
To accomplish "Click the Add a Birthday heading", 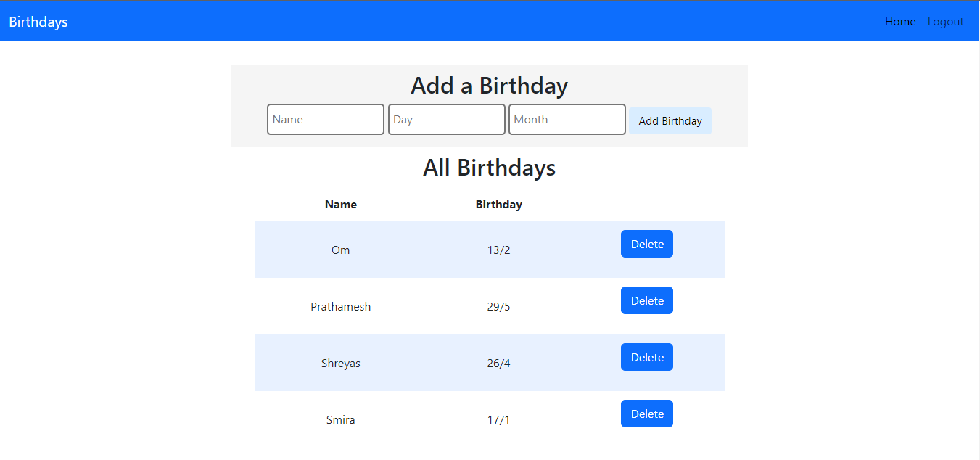I will click(490, 86).
